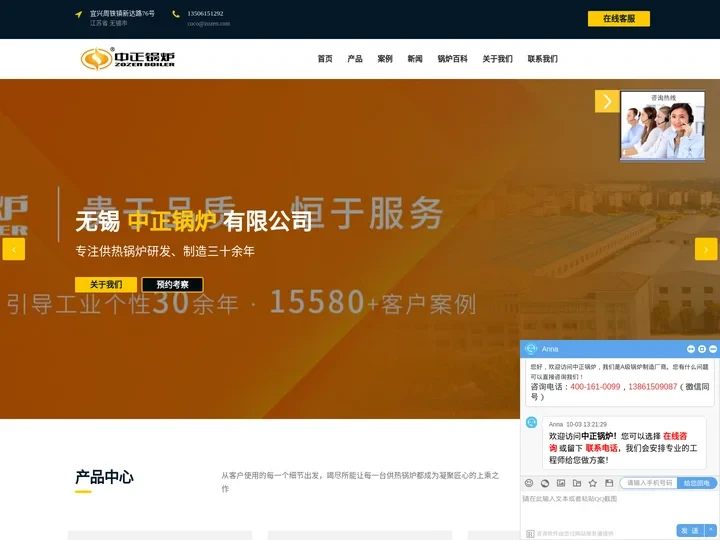This screenshot has width=720, height=540.
Task: Open the emoji picker in chat toolbar
Action: click(529, 483)
